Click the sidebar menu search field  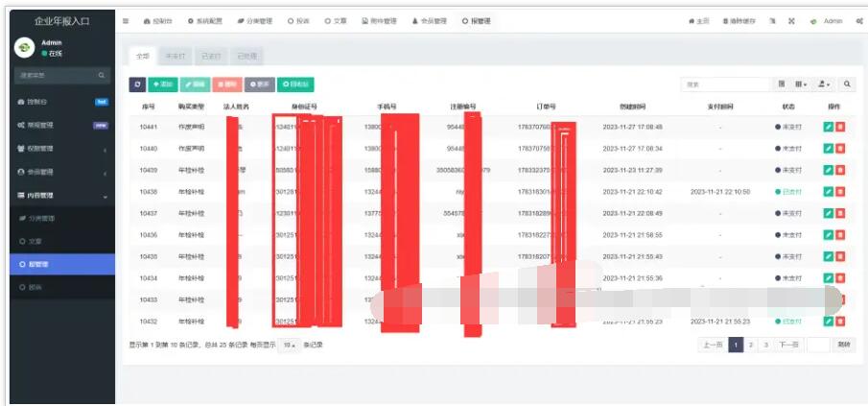tap(57, 75)
